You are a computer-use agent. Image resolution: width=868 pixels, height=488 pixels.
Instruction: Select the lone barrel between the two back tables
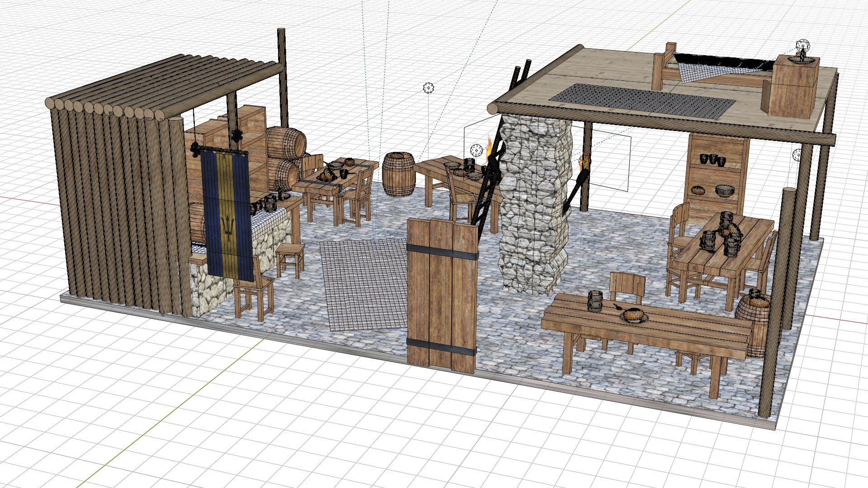pos(399,174)
